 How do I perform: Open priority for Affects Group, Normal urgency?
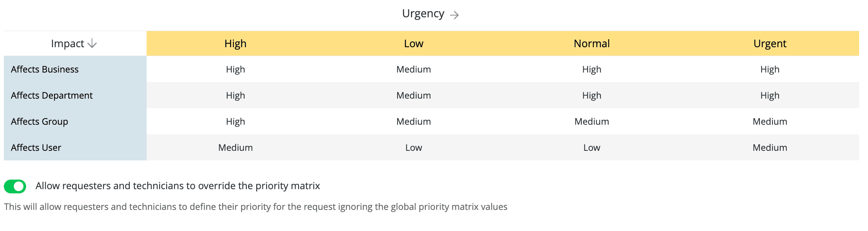pyautogui.click(x=591, y=122)
